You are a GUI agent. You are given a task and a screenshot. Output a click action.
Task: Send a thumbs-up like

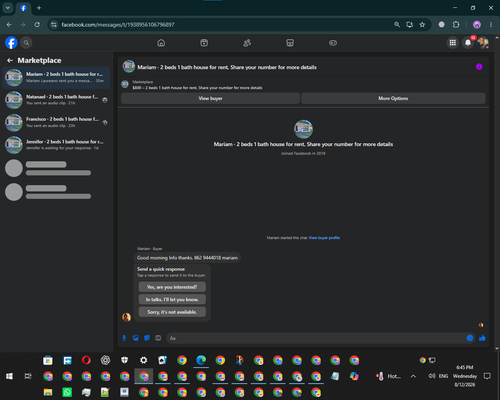pyautogui.click(x=482, y=338)
